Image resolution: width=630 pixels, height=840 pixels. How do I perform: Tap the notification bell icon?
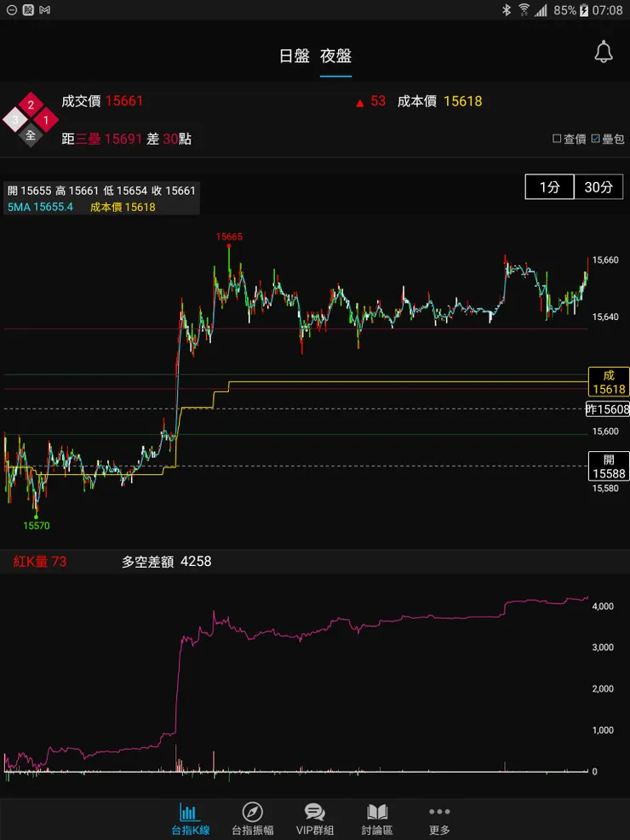coord(604,52)
